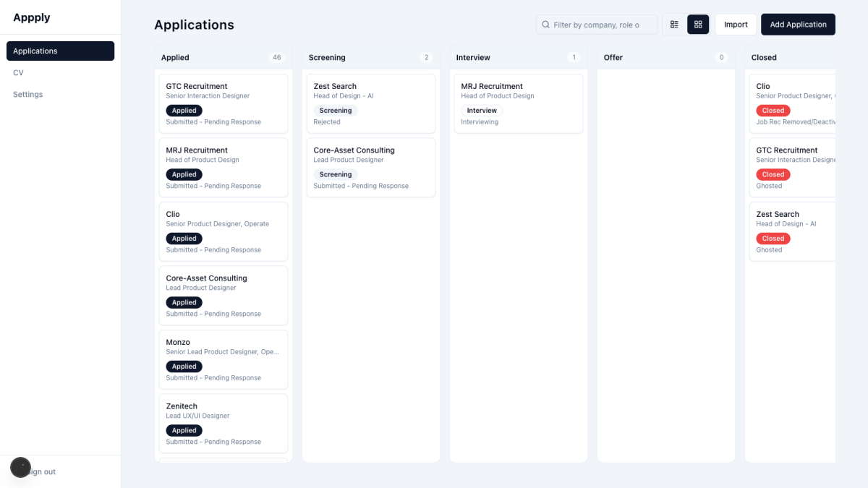Open MRJ Recruitment card in Applied column
868x488 pixels.
(x=224, y=168)
